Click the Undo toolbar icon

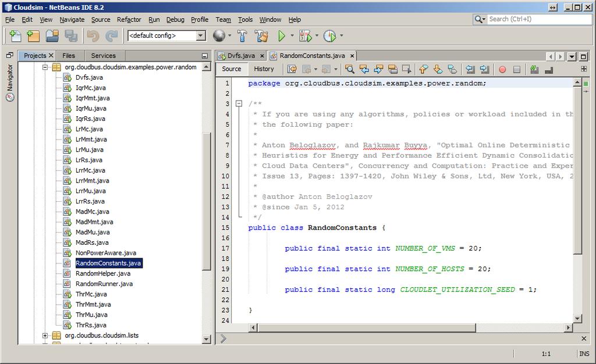click(x=93, y=35)
